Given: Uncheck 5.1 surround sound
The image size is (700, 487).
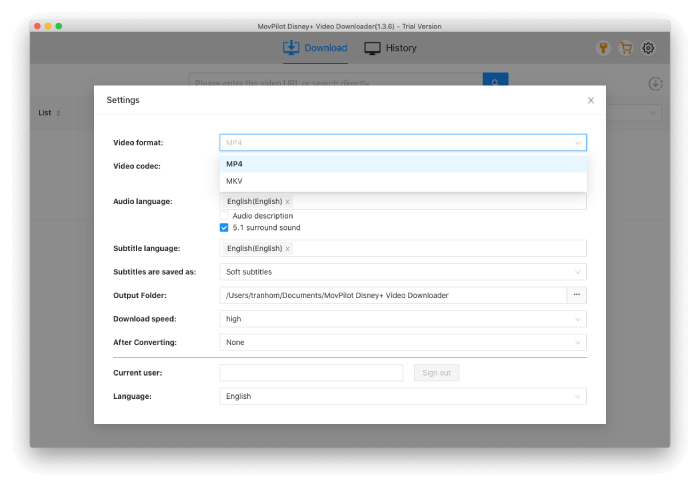Looking at the screenshot, I should tap(224, 228).
